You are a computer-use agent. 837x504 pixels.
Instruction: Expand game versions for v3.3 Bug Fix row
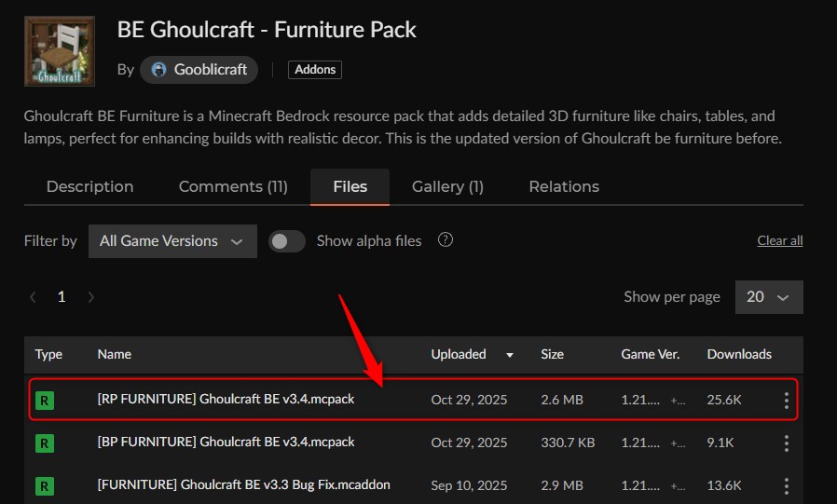[x=678, y=485]
